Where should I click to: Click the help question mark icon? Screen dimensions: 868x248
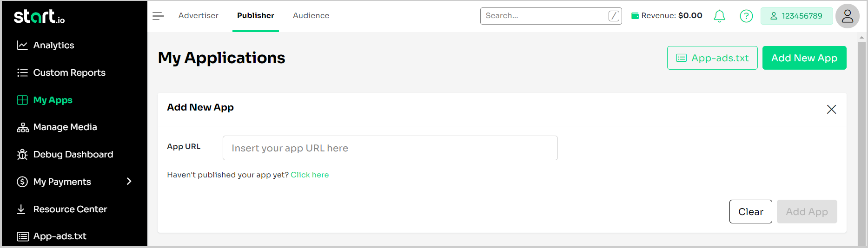(746, 16)
